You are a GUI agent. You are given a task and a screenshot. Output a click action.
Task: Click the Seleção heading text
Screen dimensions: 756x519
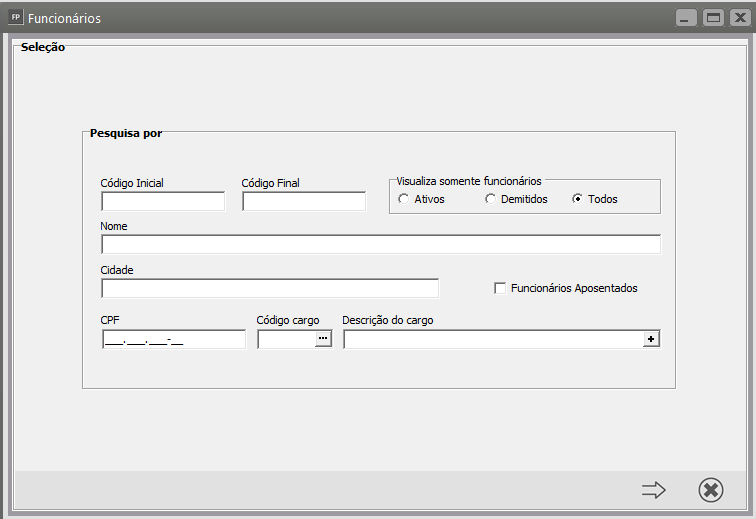tap(42, 47)
